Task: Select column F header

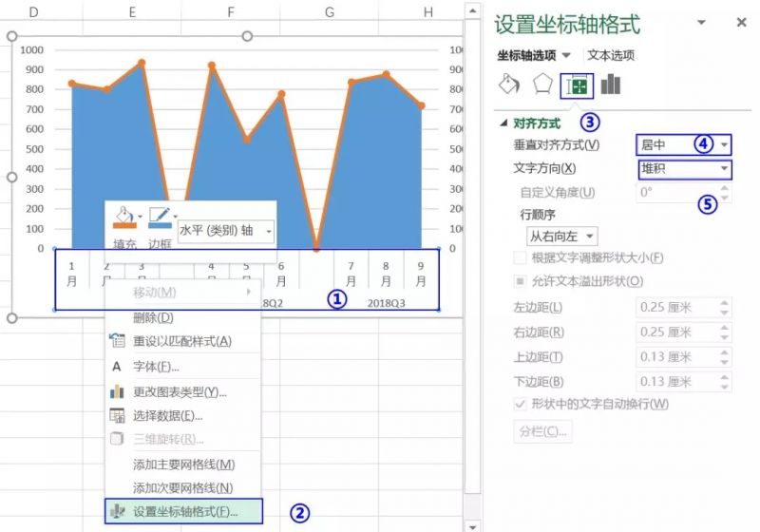Action: tap(231, 12)
